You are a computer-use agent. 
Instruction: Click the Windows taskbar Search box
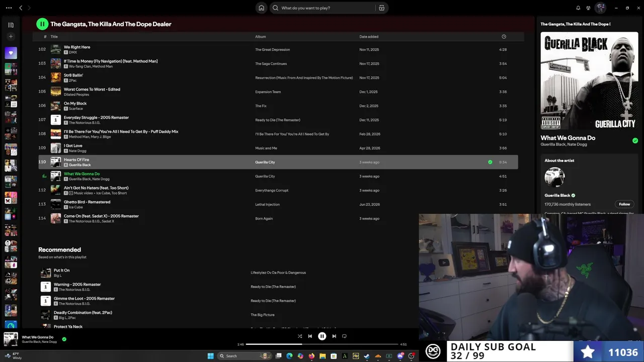click(245, 356)
